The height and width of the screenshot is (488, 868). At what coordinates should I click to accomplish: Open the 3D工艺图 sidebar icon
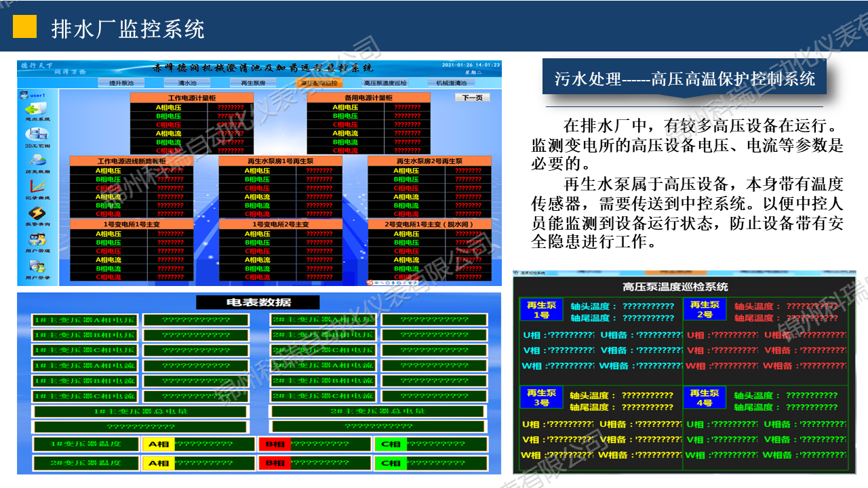(x=36, y=135)
